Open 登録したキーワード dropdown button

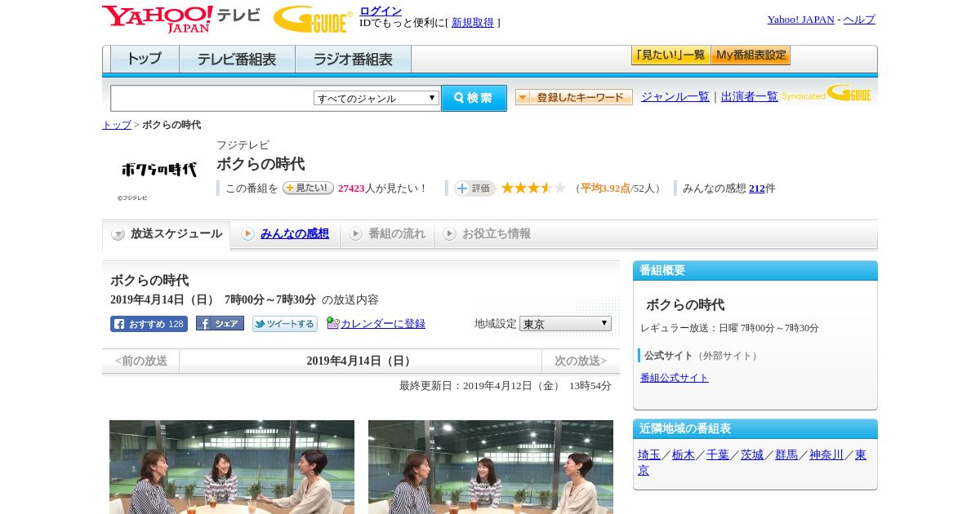click(574, 97)
